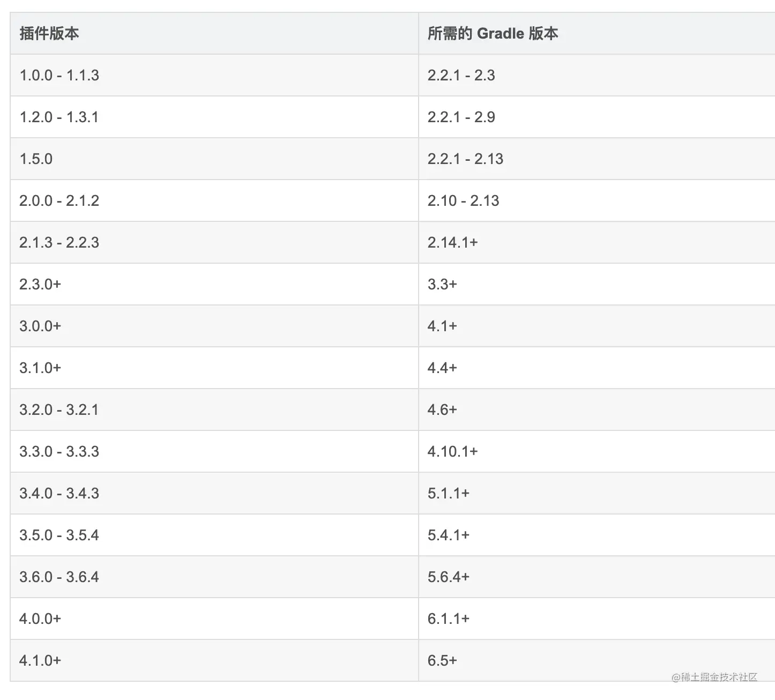
Task: Click the Gradle version cell 4.10.1+
Action: point(452,452)
